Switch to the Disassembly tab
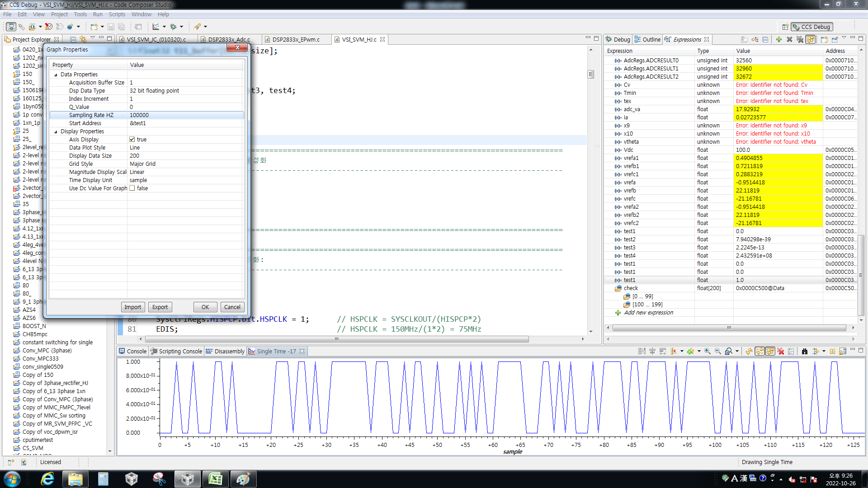 [225, 351]
